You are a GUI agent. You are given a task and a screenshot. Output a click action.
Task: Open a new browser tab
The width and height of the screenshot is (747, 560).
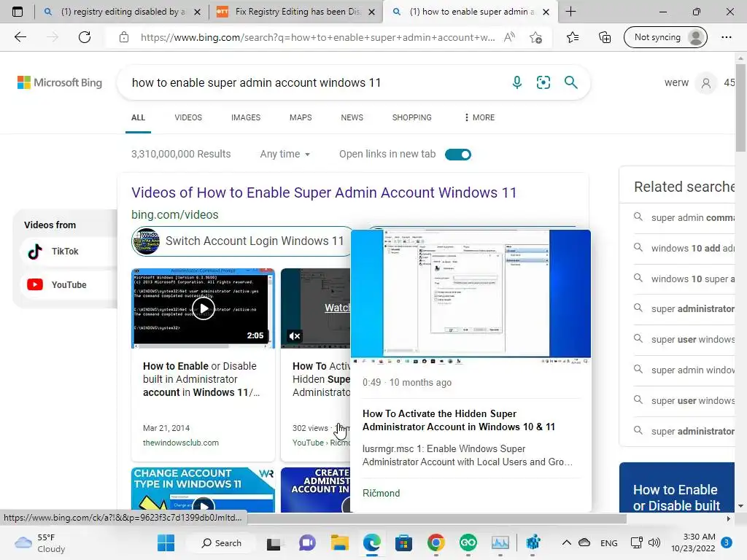570,12
